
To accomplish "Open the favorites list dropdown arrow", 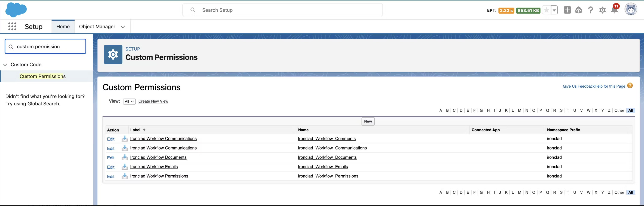I will click(x=554, y=10).
